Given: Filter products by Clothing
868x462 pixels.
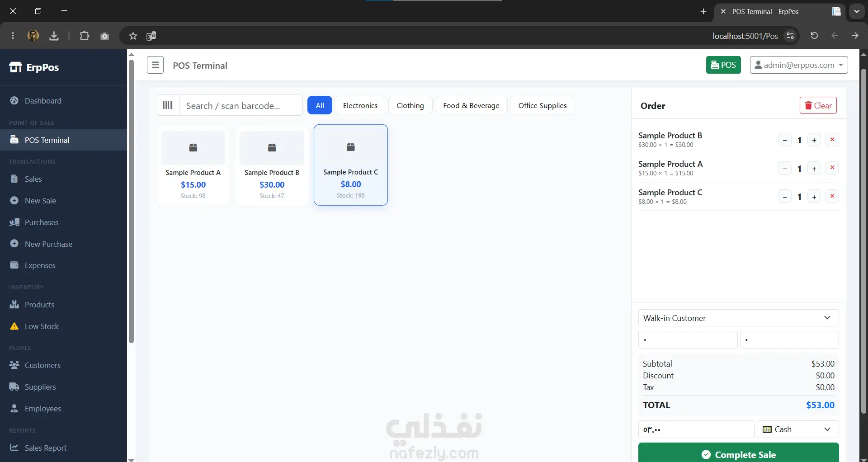Looking at the screenshot, I should tap(410, 105).
